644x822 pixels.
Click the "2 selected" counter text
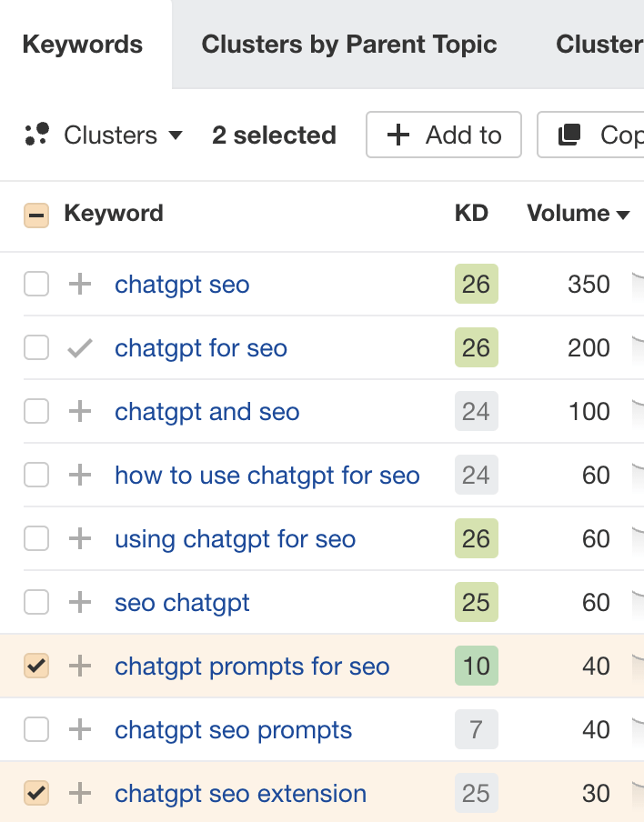coord(273,135)
